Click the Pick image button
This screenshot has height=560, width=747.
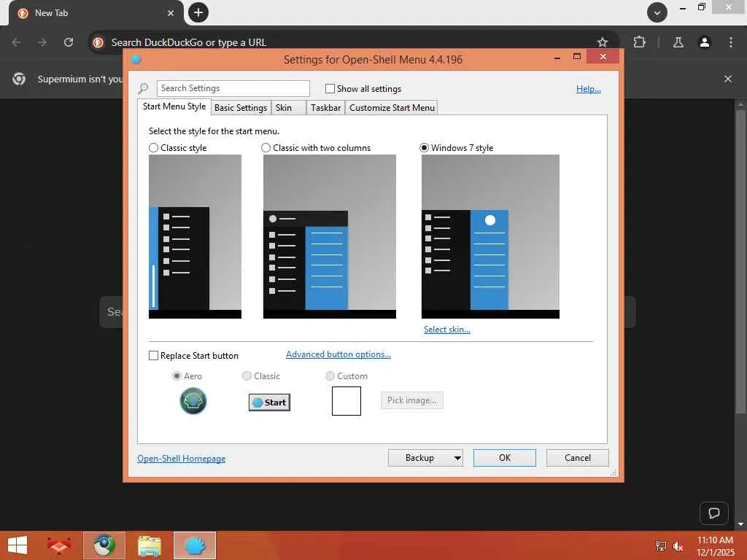click(411, 400)
